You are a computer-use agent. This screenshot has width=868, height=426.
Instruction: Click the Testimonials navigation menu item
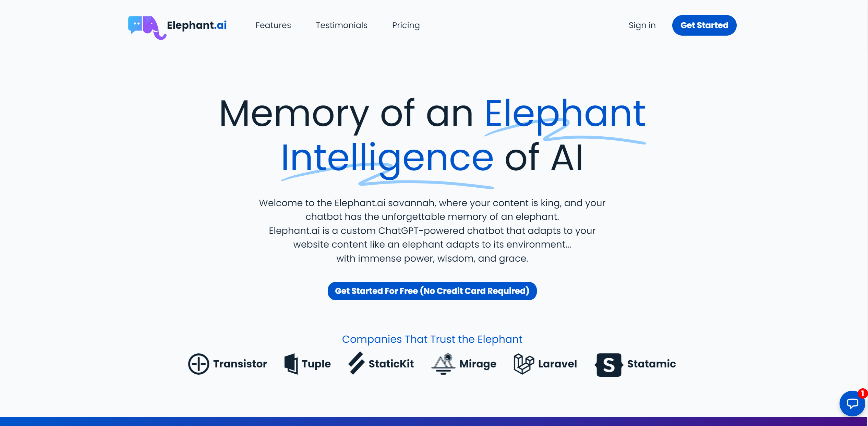341,25
